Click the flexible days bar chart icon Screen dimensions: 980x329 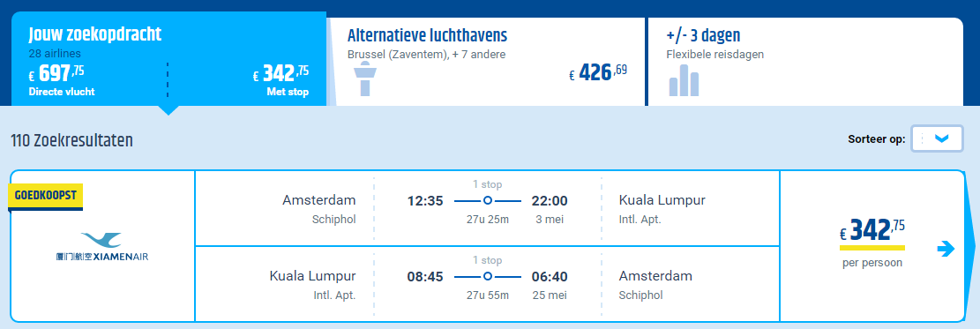click(684, 80)
